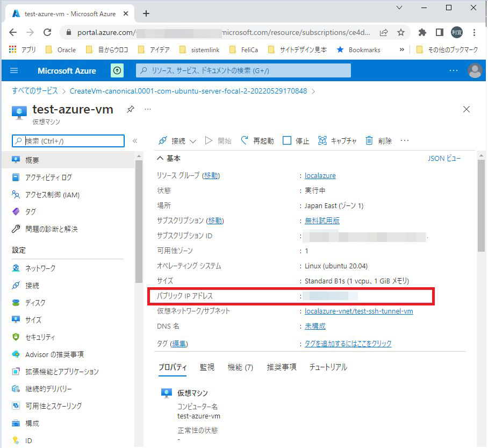This screenshot has height=448, width=488.
Task: Open the Azure portal hamburger menu
Action: point(15,70)
